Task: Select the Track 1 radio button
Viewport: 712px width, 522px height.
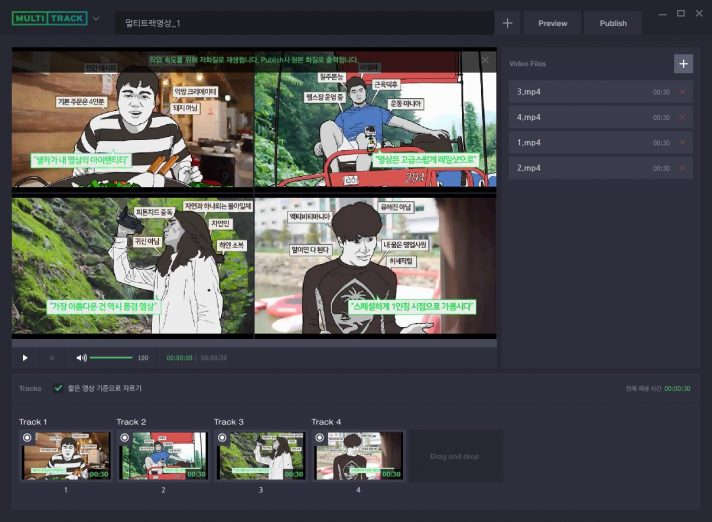Action: pos(26,438)
